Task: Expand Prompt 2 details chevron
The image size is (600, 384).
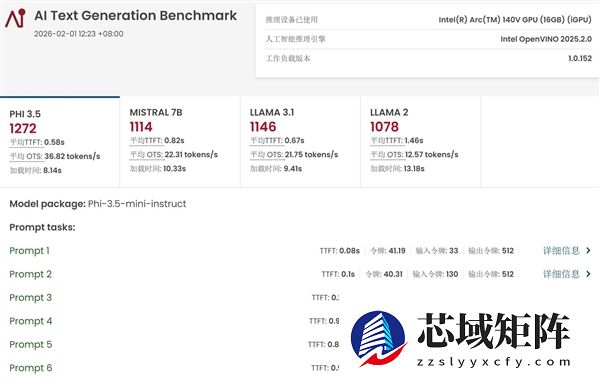Action: click(x=589, y=274)
